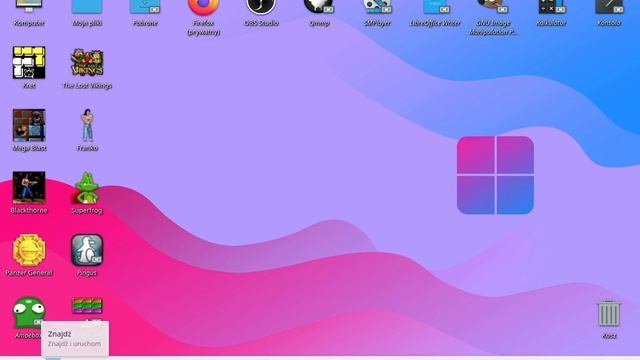Open the Kalkulator shortcut
Screen dimensions: 640x360
[551, 6]
